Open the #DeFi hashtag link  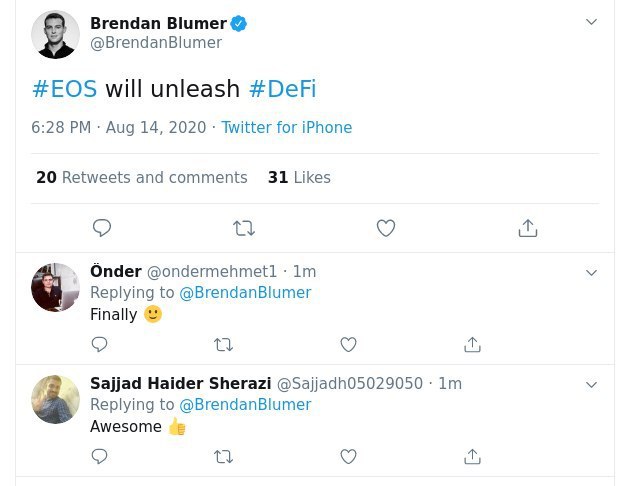282,89
